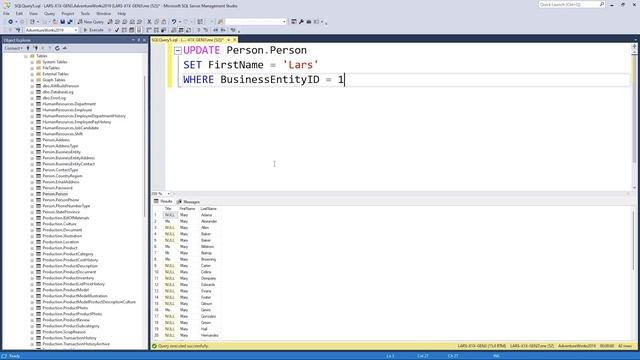This screenshot has width=640, height=360.
Task: Click the 'Gonzalez' last name cell
Action: [209, 316]
